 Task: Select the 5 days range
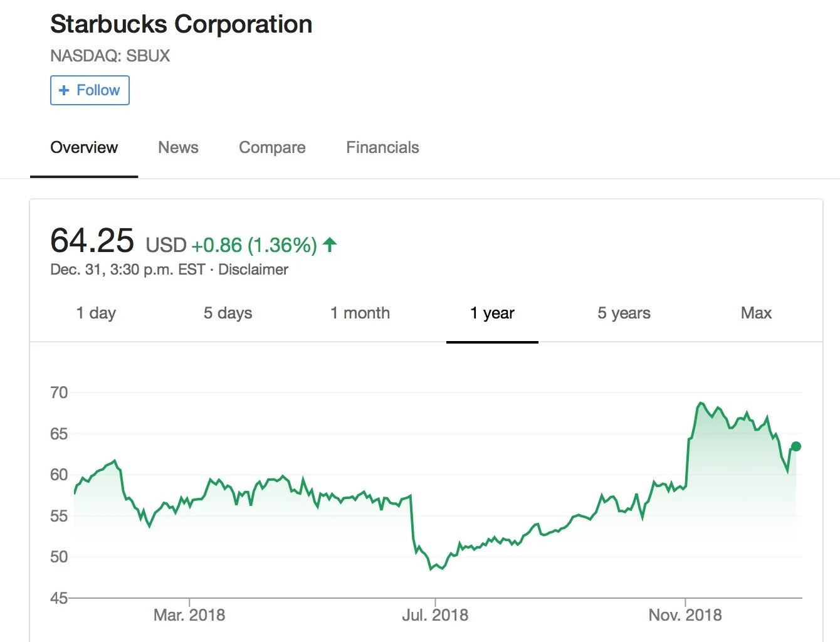click(x=228, y=313)
